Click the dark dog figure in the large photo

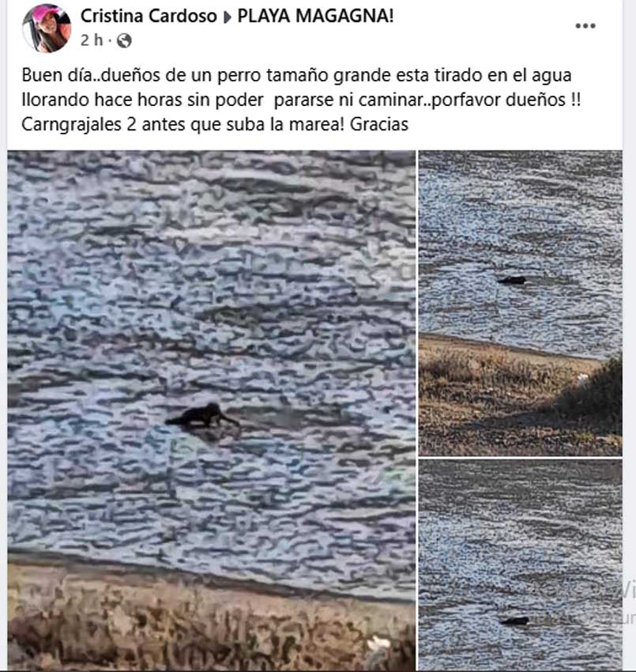coord(202,416)
